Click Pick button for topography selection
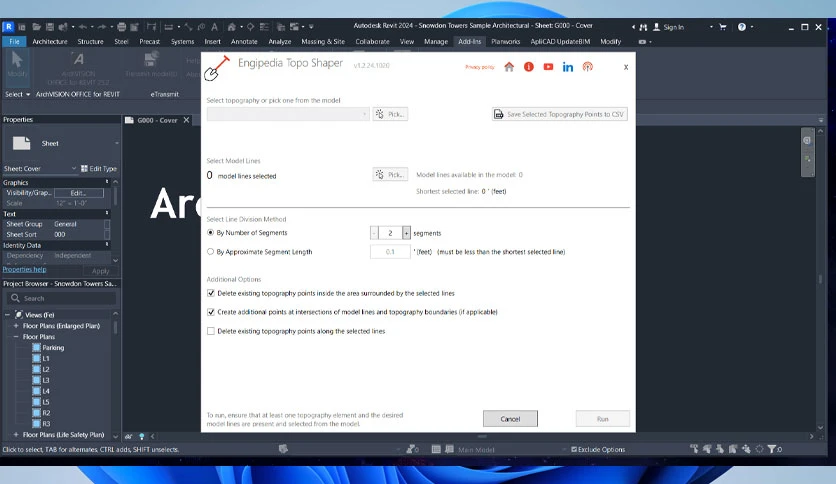 click(390, 114)
